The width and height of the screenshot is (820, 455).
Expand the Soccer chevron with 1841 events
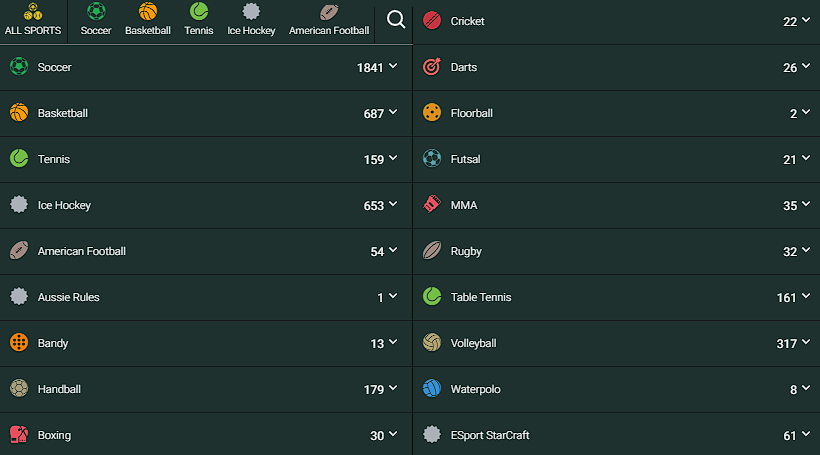click(393, 67)
